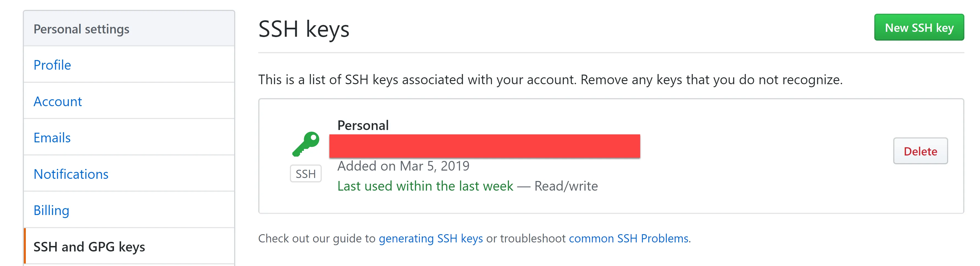
Task: Select SSH and GPG keys in sidebar
Action: tap(89, 247)
